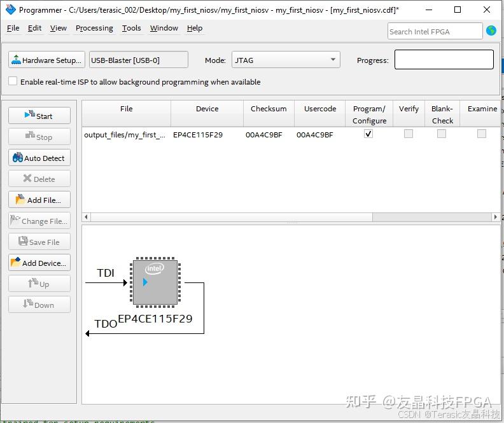Focus the Search Intel FPGA field

[435, 31]
